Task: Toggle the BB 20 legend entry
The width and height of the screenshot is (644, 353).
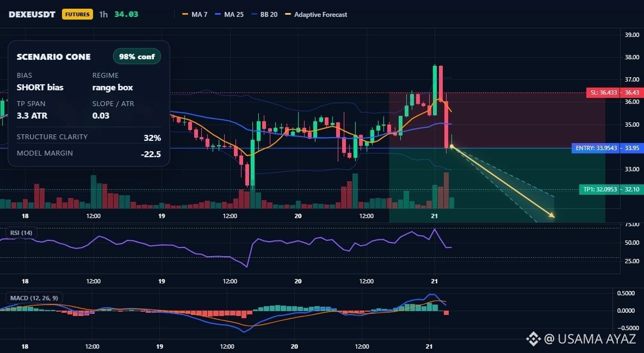Action: pos(264,14)
